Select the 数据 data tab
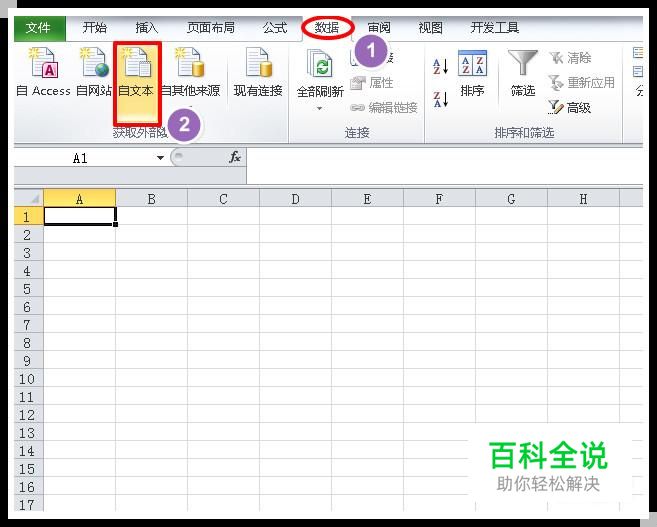657x527 pixels. pyautogui.click(x=327, y=28)
